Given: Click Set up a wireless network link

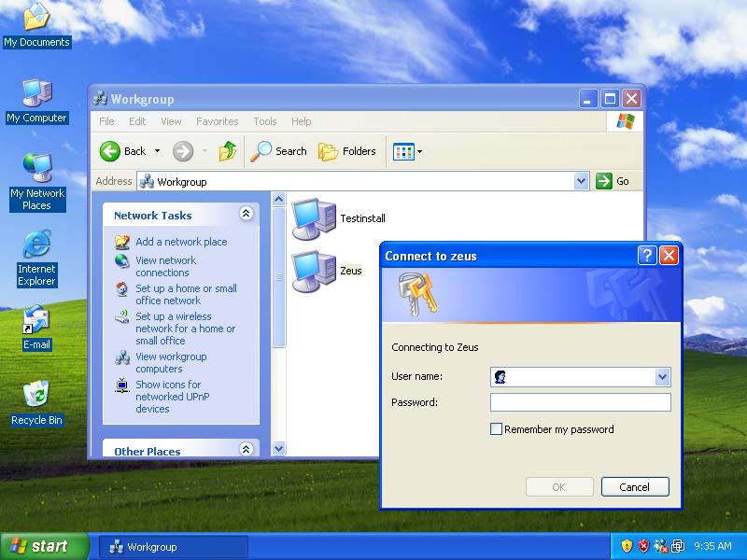Looking at the screenshot, I should point(185,329).
